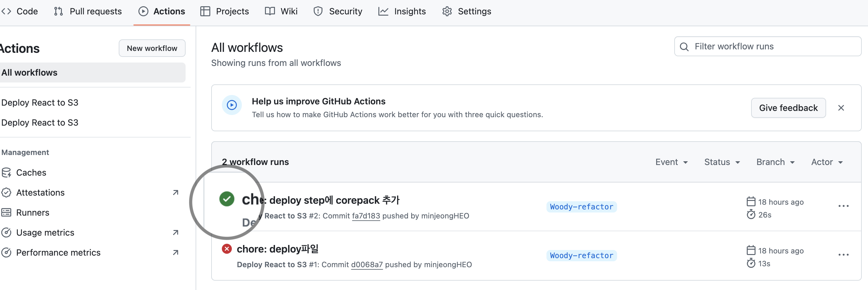Image resolution: width=868 pixels, height=290 pixels.
Task: Click the red failed run status icon
Action: click(227, 249)
